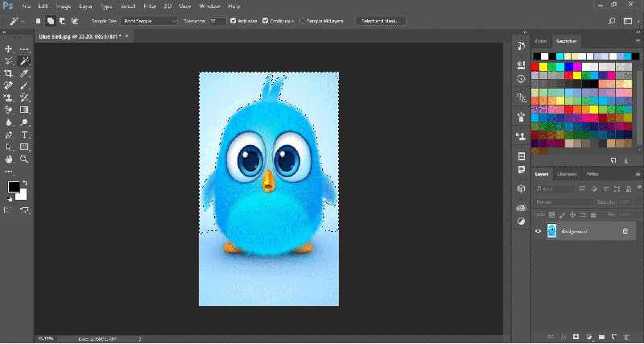Select the Crop tool
Viewport: 644px width, 344px height.
click(8, 73)
